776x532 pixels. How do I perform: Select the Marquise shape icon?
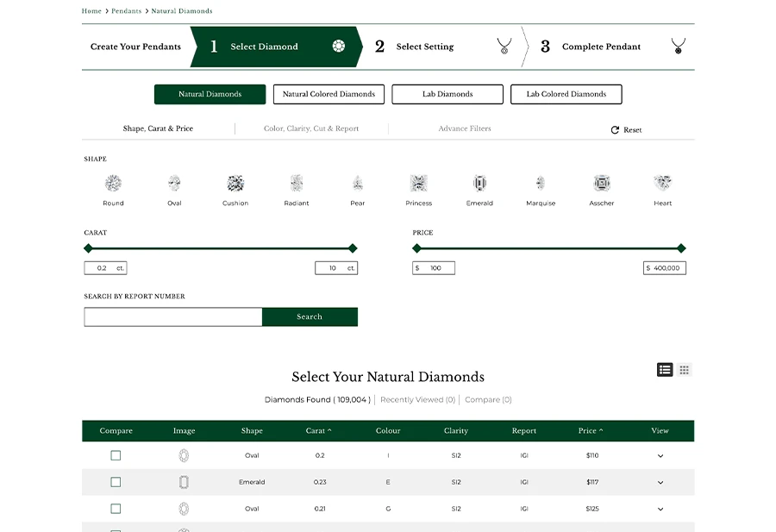541,184
